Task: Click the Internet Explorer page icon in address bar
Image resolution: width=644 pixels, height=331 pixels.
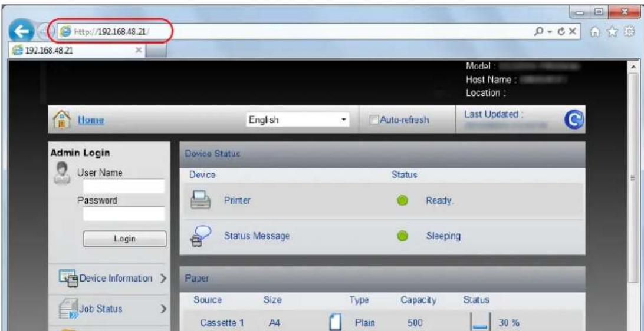Action: [65, 32]
